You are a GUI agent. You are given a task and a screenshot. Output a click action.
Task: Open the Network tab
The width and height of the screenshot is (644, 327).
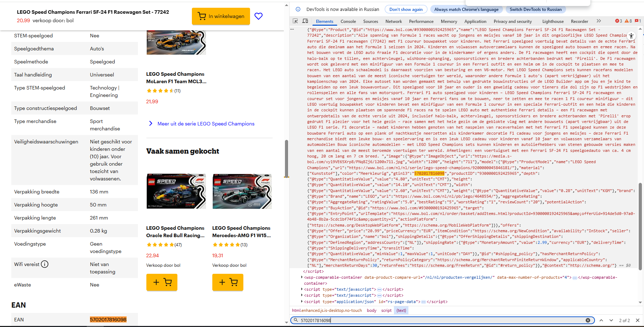(394, 21)
